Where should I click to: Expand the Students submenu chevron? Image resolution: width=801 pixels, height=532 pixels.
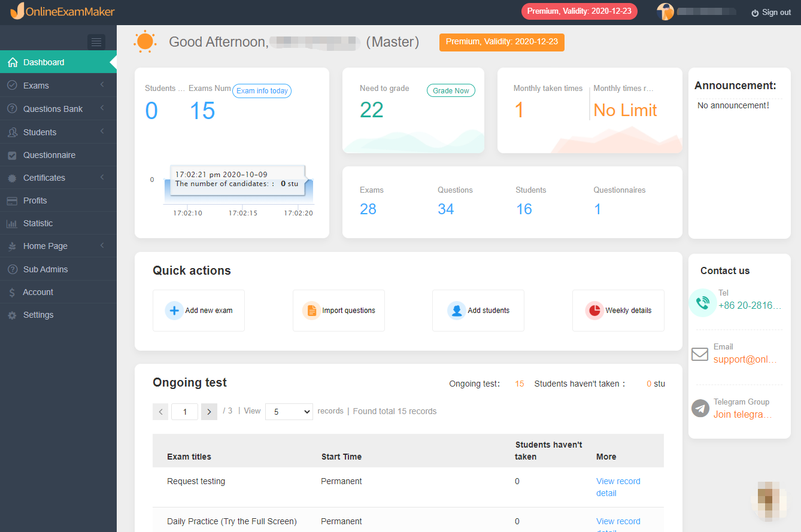[102, 132]
